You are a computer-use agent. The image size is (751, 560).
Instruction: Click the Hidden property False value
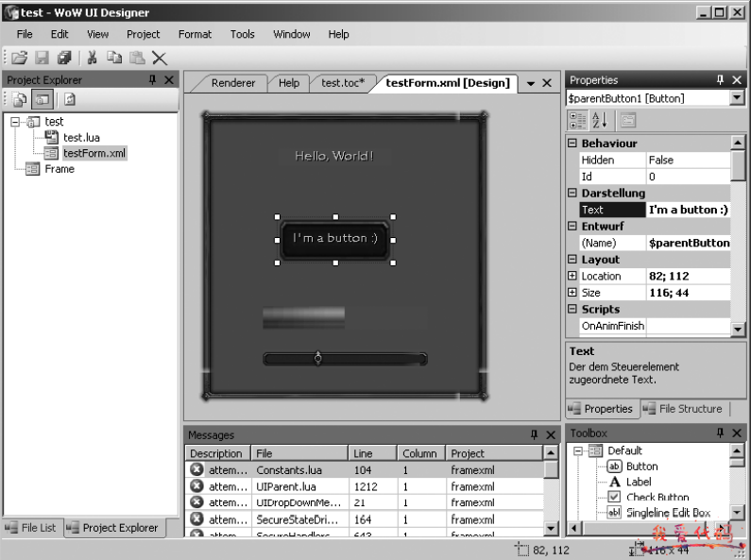coord(689,160)
